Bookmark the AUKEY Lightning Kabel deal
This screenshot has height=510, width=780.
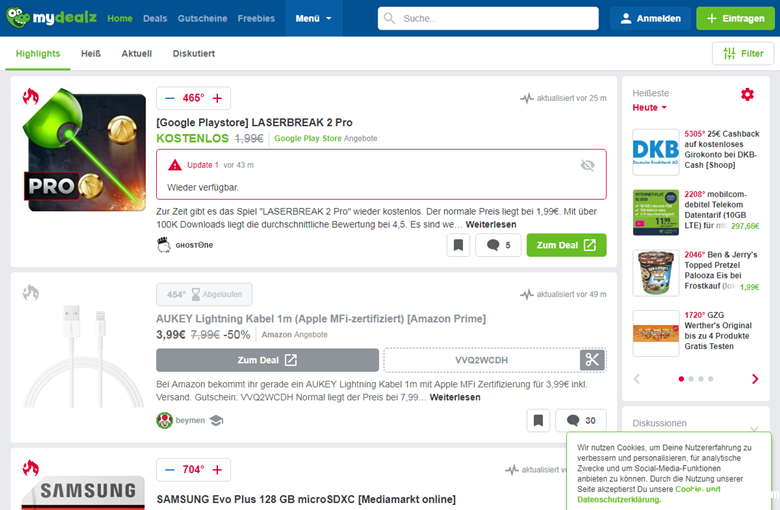[x=537, y=420]
